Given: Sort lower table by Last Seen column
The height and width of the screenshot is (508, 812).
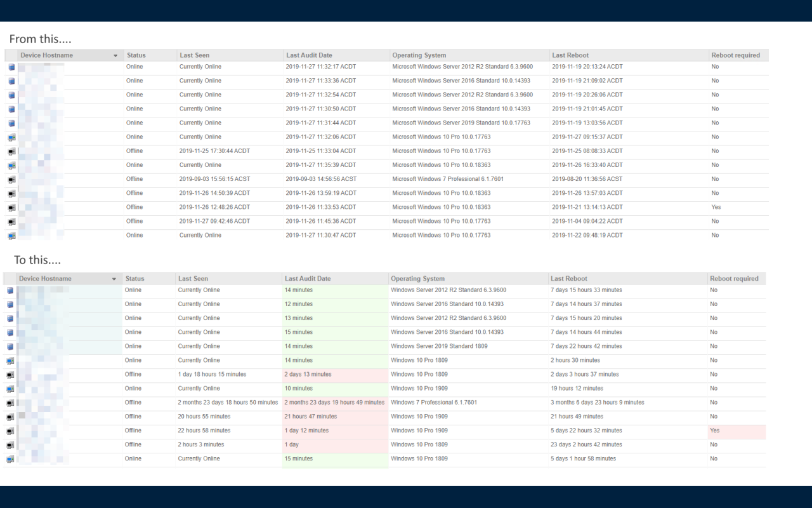Looking at the screenshot, I should point(193,279).
